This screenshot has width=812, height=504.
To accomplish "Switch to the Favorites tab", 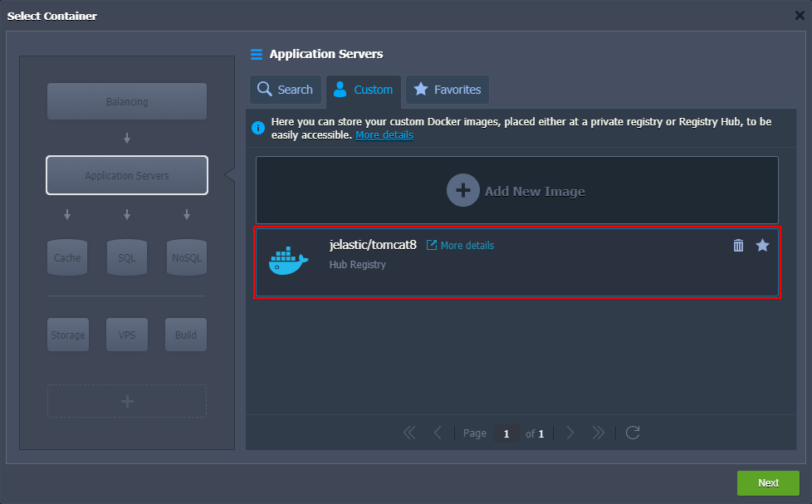I will [x=448, y=90].
